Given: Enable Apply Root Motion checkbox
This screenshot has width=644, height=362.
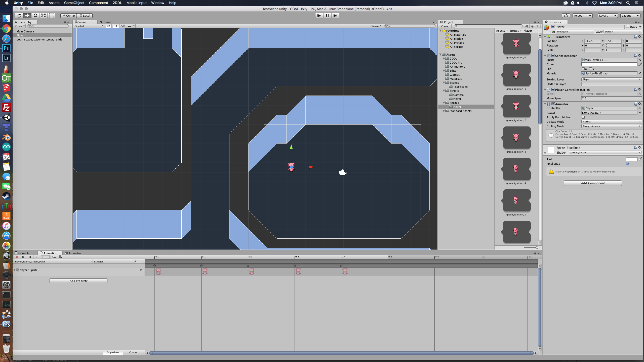Looking at the screenshot, I should pos(583,117).
